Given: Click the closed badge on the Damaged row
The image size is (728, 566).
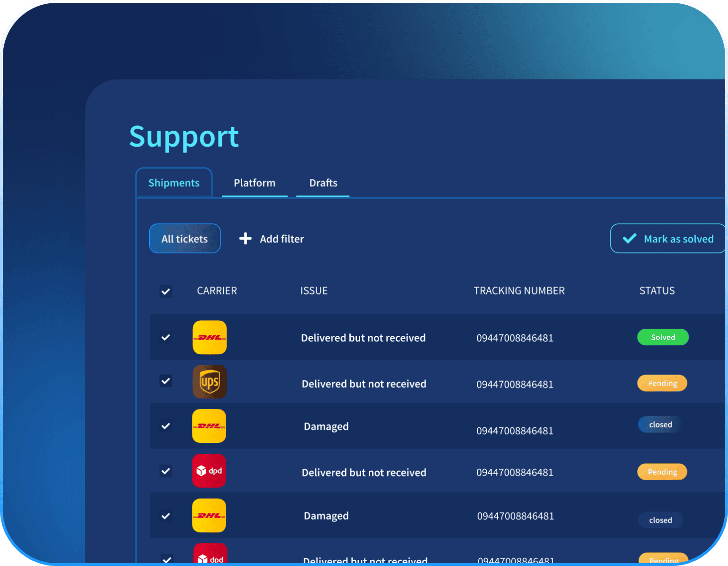Looking at the screenshot, I should click(x=659, y=424).
